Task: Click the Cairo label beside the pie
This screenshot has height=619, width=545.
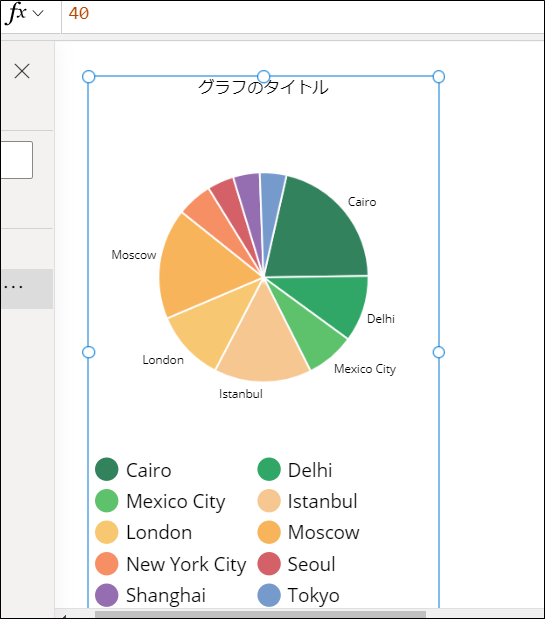Action: click(362, 202)
